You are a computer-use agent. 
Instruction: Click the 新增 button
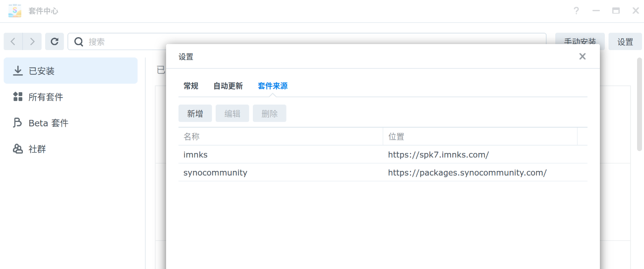[195, 113]
